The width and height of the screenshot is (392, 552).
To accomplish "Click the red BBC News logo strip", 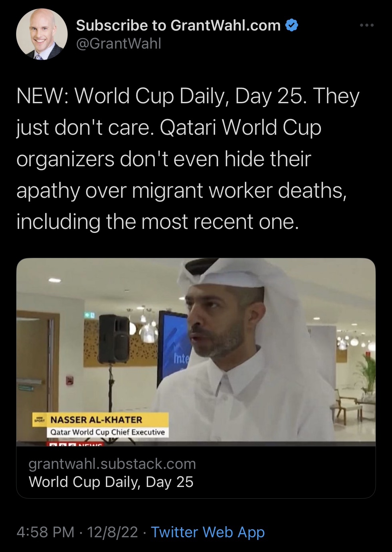I will pos(75,444).
